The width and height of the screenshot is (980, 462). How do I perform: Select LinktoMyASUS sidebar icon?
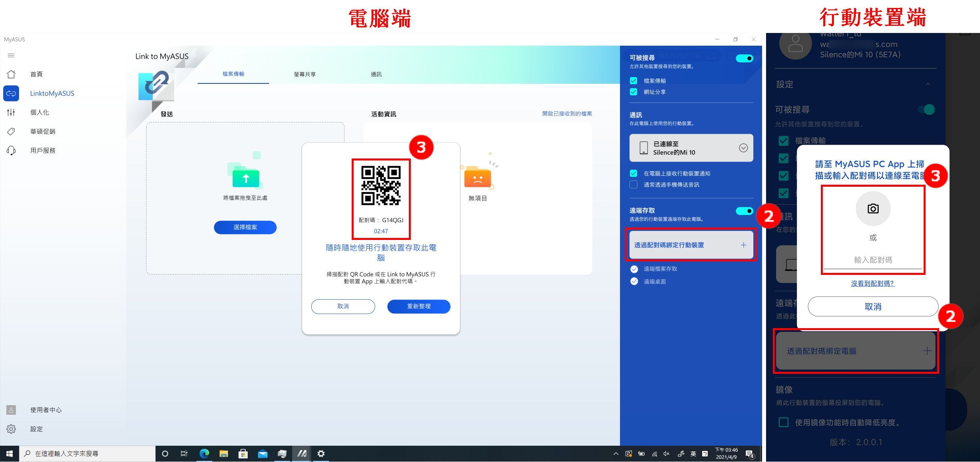coord(11,93)
